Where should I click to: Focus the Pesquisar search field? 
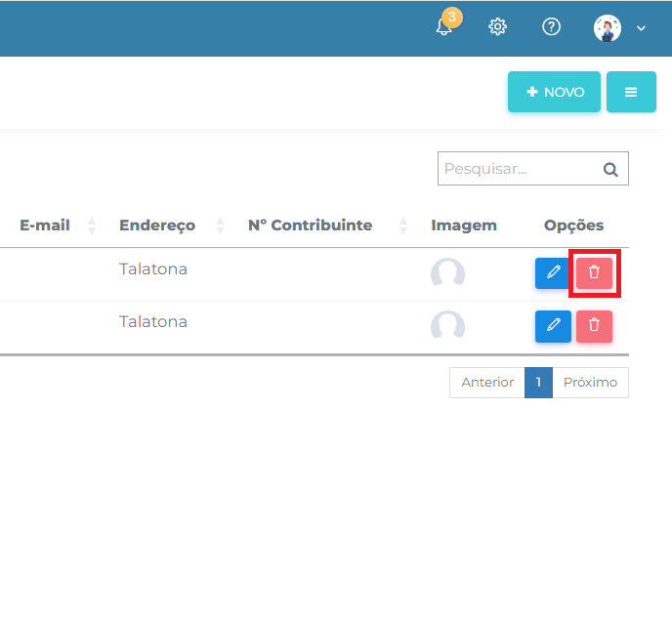coord(532,168)
